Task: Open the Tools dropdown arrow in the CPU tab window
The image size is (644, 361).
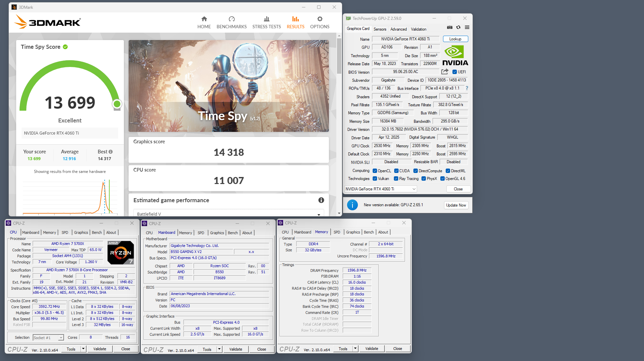Action: tap(83, 349)
